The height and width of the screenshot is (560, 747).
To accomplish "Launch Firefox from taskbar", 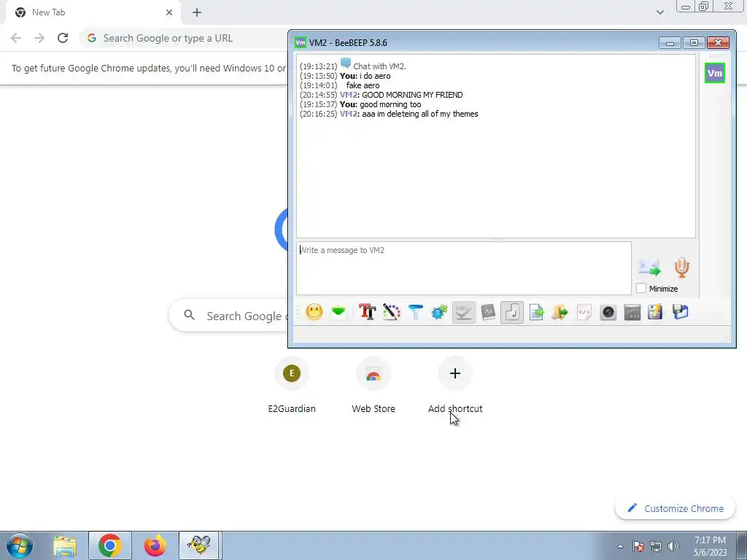I will coord(155,545).
